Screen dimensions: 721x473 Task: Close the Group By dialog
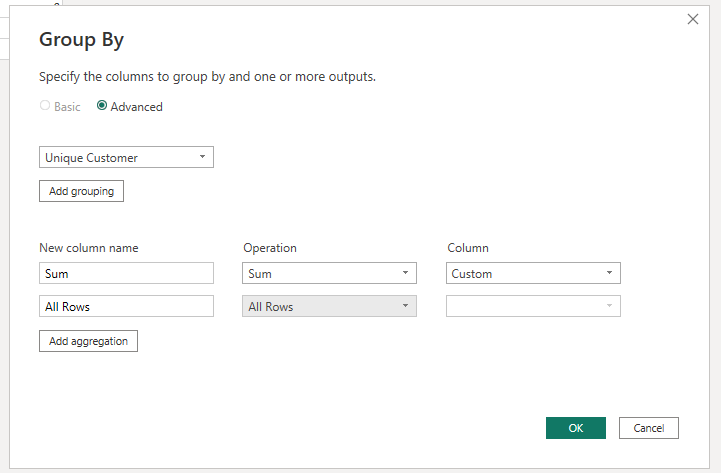[692, 19]
